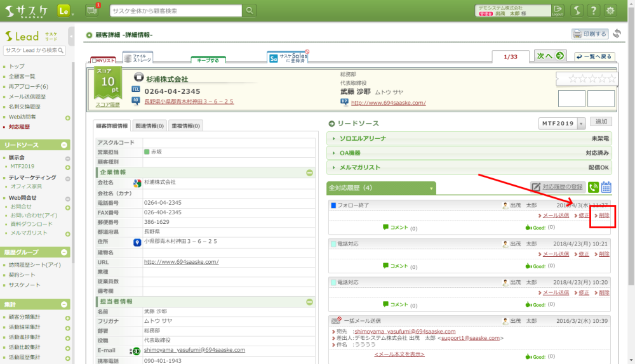Click 削除 link for フォロー終了 entry
This screenshot has height=364, width=635.
click(604, 216)
